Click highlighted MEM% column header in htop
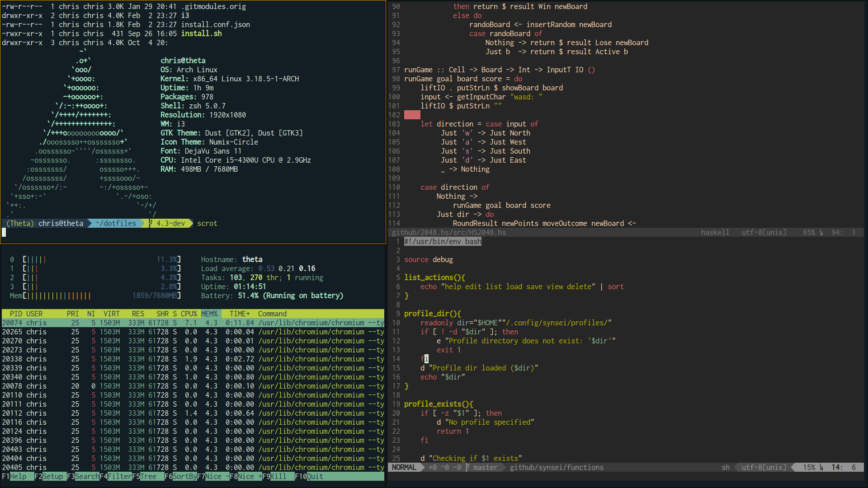Viewport: 868px width, 488px height. (x=209, y=314)
